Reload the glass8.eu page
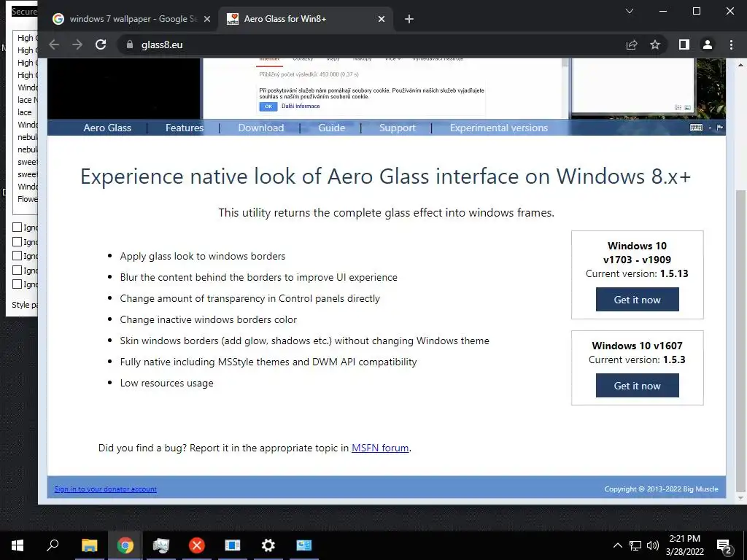This screenshot has height=560, width=747. [x=101, y=44]
